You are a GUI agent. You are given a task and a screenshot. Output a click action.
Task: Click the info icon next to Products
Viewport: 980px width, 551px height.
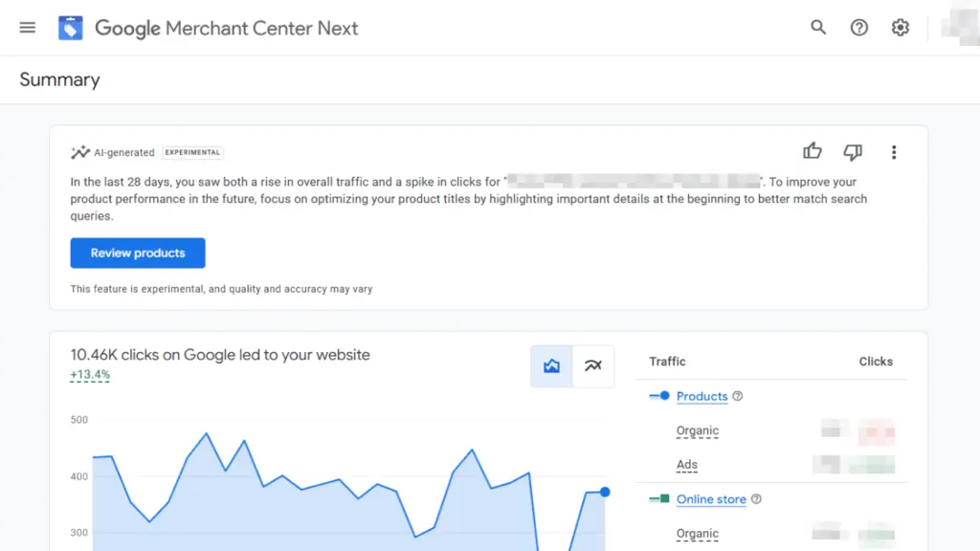(x=738, y=396)
